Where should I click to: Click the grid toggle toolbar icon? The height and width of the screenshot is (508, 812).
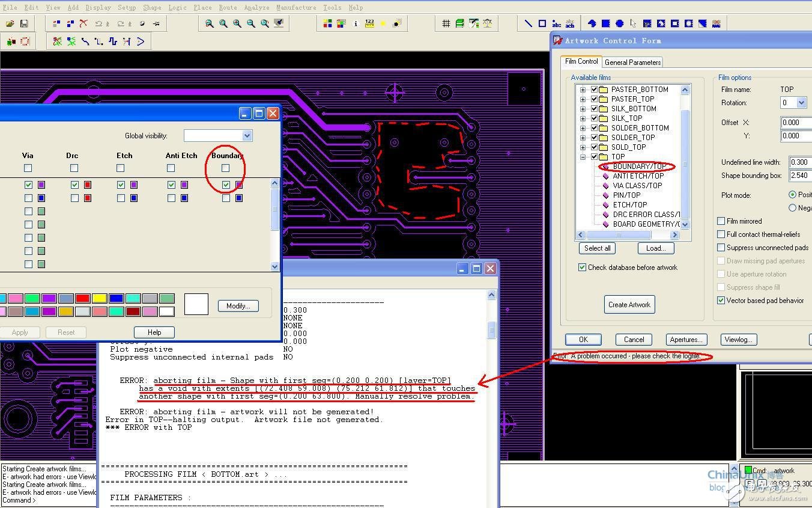[x=446, y=23]
